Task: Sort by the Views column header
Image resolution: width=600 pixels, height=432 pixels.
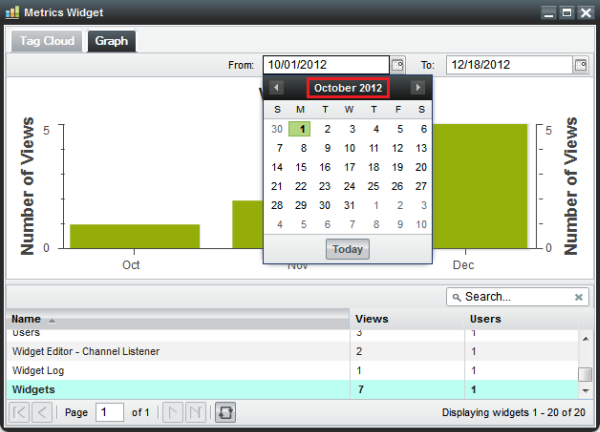Action: 407,319
